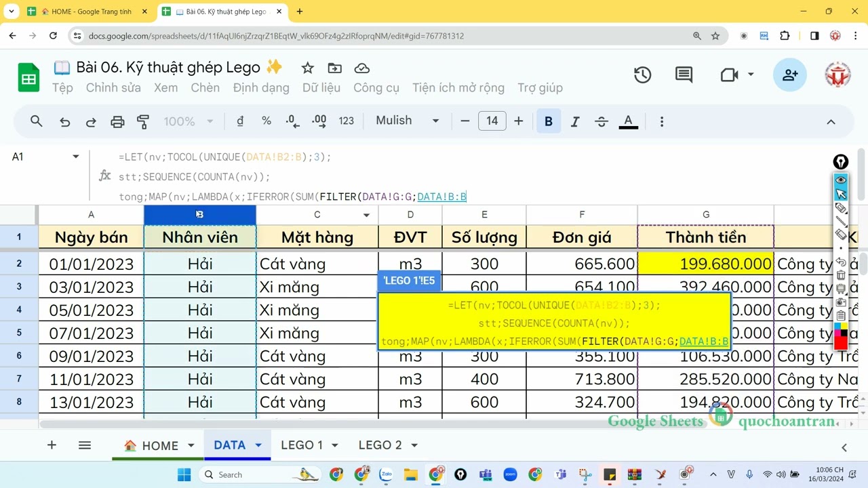Screen dimensions: 868x488
Task: Open the Mulish font dropdown
Action: [x=408, y=121]
